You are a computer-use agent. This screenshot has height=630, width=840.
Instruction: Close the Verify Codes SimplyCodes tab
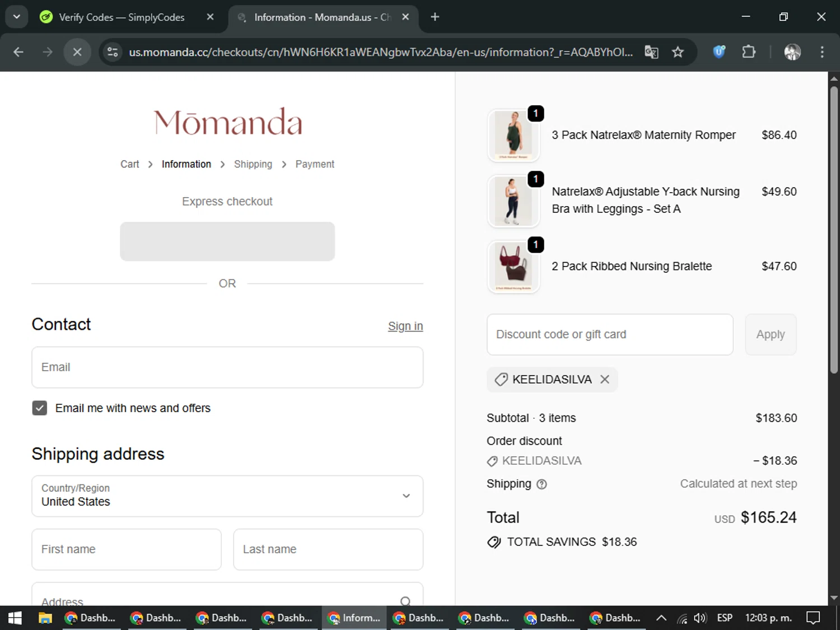click(x=210, y=17)
